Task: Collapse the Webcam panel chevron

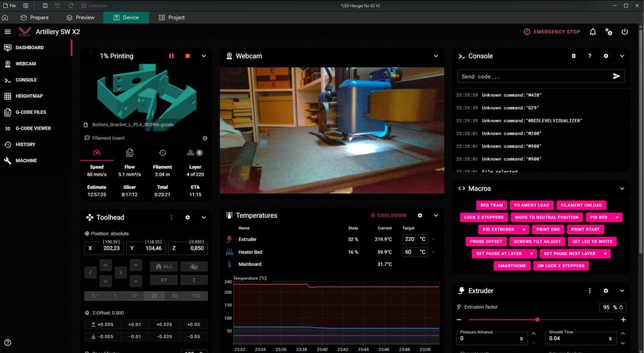Action: coord(436,56)
